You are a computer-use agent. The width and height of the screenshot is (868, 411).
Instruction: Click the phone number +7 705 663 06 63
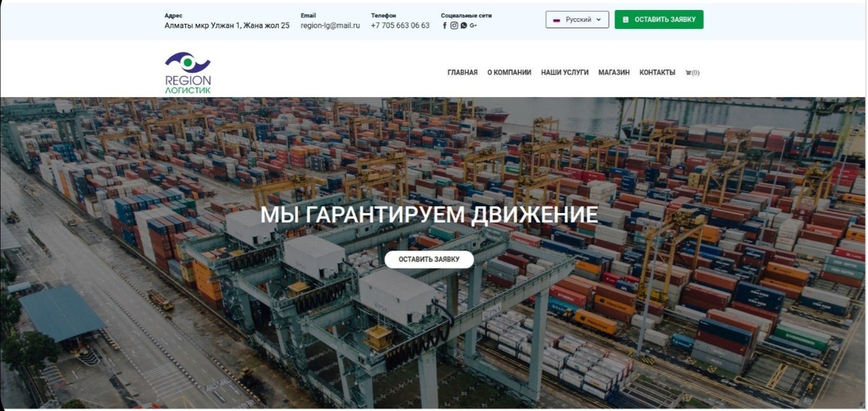tap(400, 26)
